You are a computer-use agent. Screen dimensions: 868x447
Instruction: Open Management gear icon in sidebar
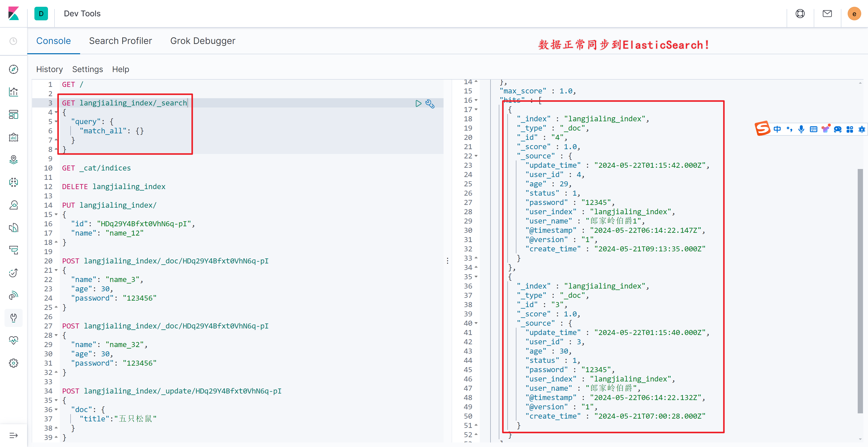tap(14, 363)
